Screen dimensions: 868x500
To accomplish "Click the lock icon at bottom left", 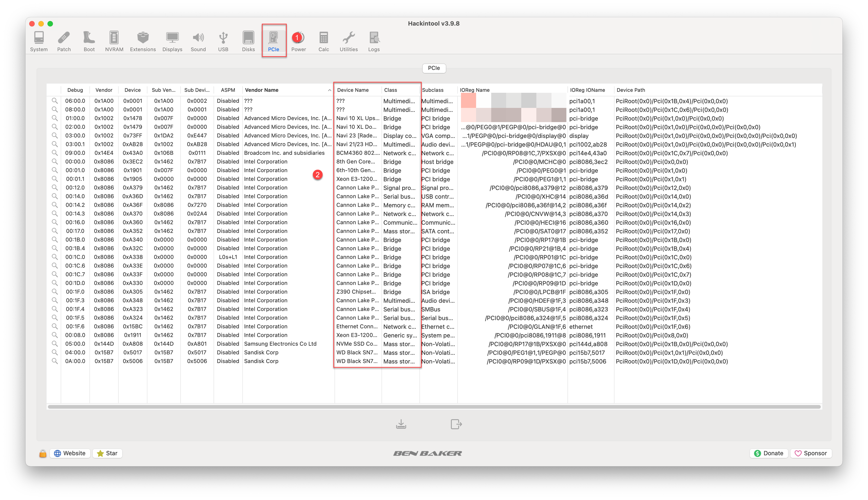I will point(42,453).
